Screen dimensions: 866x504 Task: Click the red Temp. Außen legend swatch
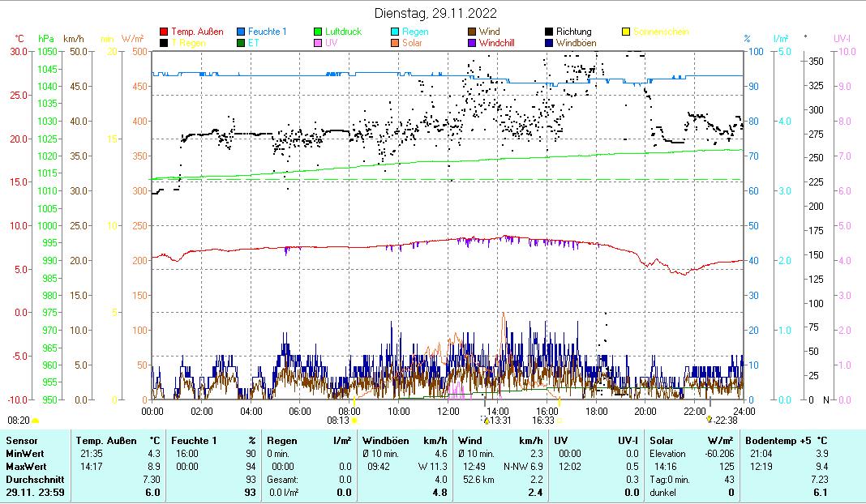tap(164, 32)
